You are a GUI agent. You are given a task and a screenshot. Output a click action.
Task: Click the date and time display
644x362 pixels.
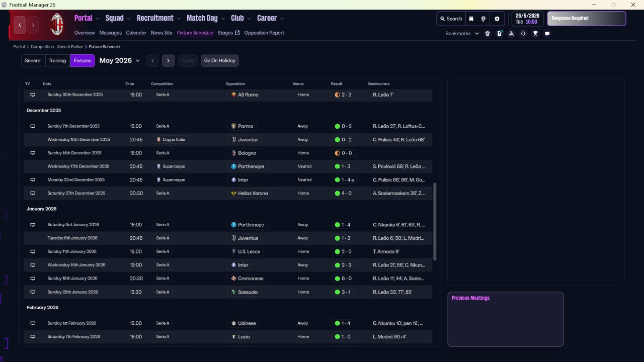[527, 19]
